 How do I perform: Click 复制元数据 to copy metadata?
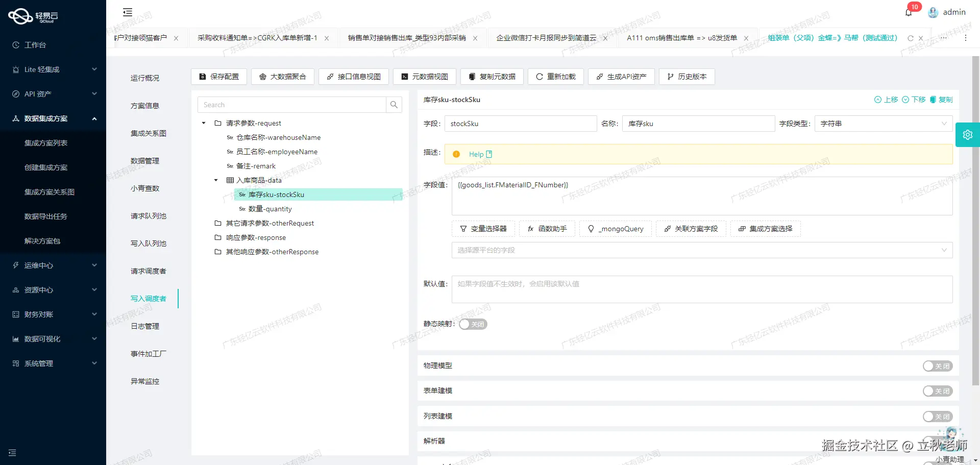click(492, 77)
